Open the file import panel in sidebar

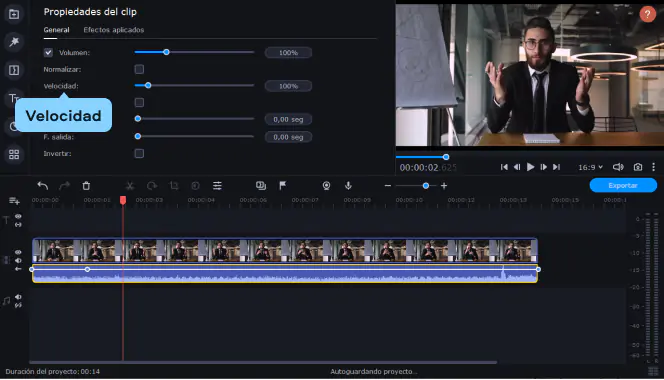[x=14, y=14]
